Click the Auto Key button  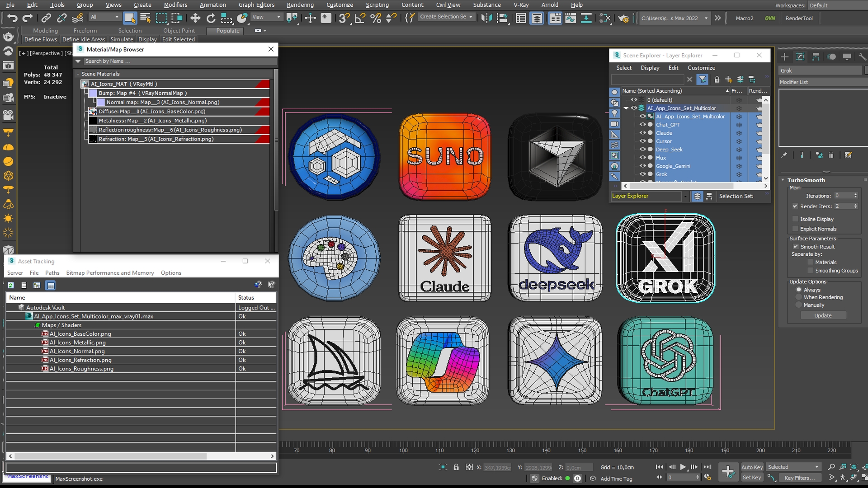[x=752, y=467]
